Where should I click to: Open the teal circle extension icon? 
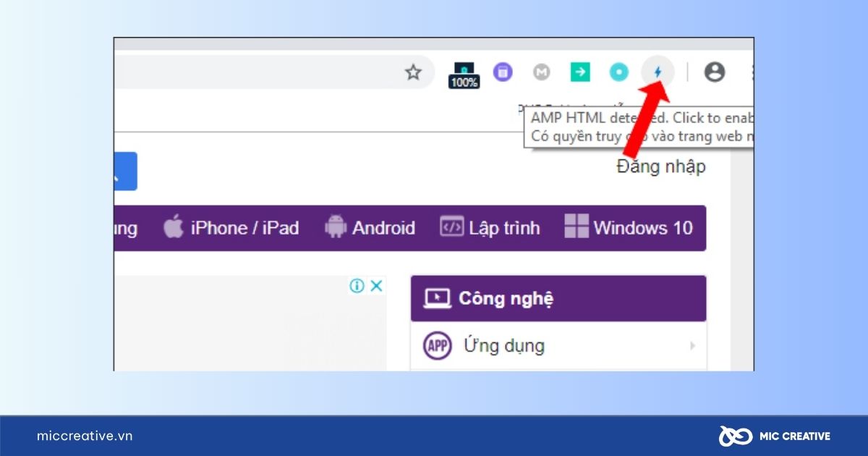(x=618, y=72)
